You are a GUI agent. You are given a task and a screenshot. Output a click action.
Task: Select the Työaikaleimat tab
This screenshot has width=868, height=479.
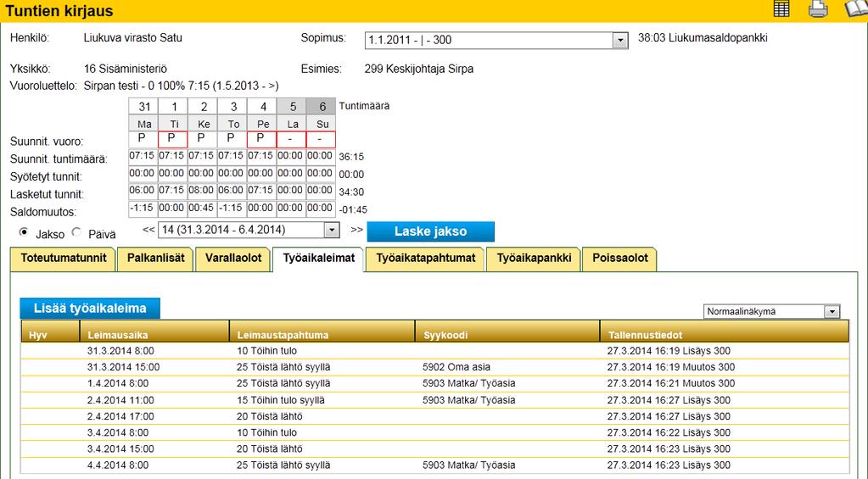318,259
